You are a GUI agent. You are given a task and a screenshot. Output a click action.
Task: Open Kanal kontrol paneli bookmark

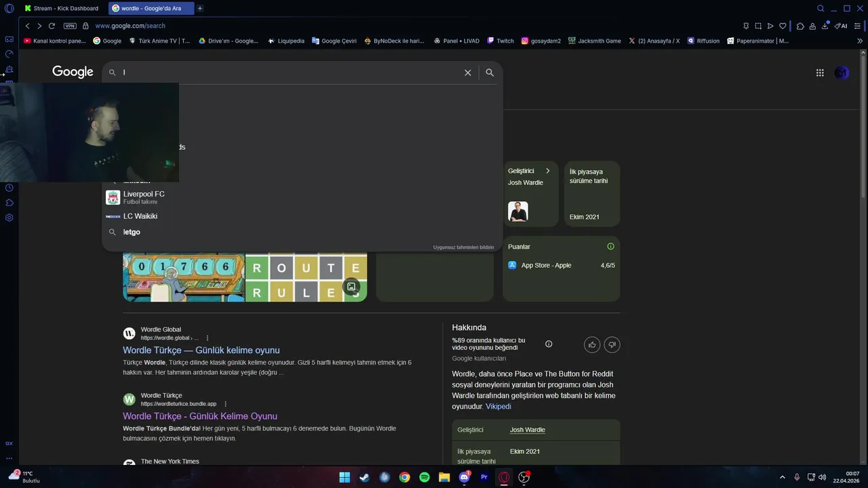coord(55,41)
